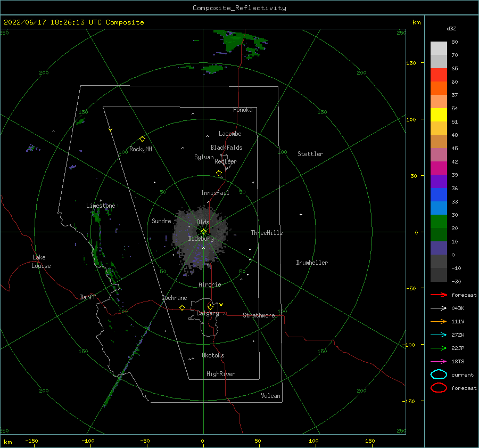This screenshot has width=479, height=448.
Task: Click the Vulcan label
Action: [271, 396]
